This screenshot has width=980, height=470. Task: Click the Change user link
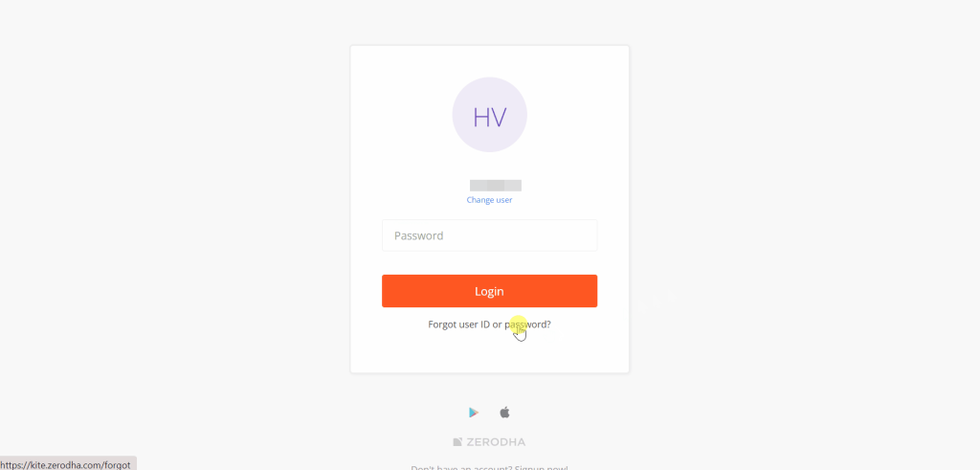click(x=489, y=200)
